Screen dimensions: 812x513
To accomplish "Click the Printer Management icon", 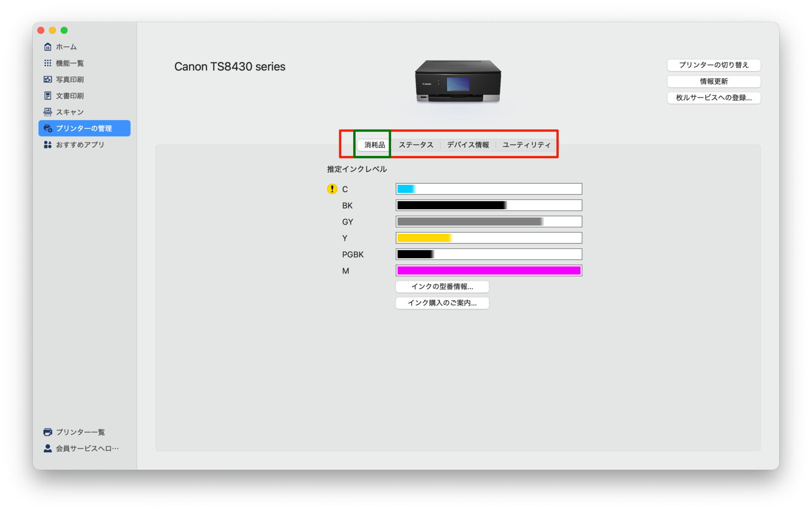I will (48, 128).
